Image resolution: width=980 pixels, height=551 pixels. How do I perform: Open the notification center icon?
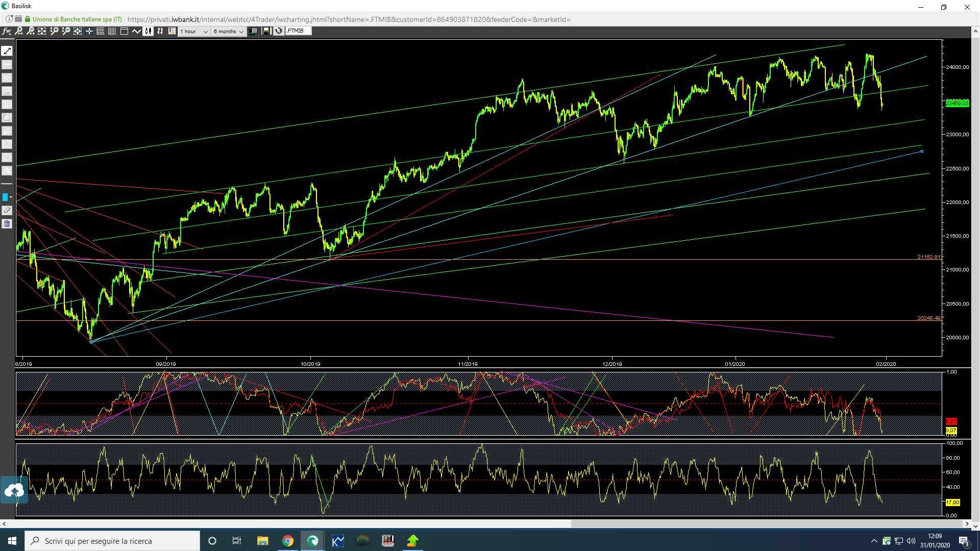click(x=964, y=541)
